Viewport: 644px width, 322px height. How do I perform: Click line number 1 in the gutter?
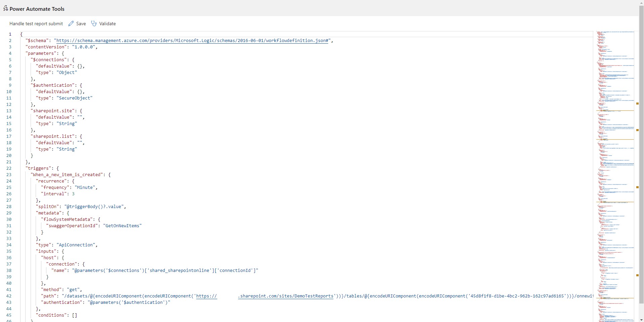10,34
